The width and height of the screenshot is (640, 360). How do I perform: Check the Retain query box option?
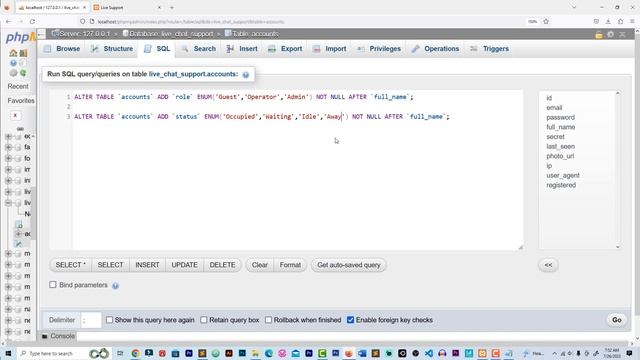(x=204, y=320)
